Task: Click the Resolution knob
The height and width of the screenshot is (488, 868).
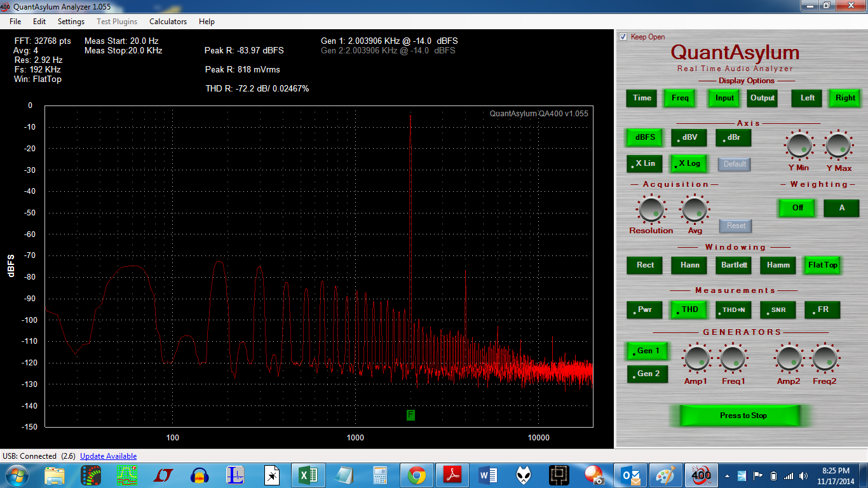Action: (x=651, y=209)
